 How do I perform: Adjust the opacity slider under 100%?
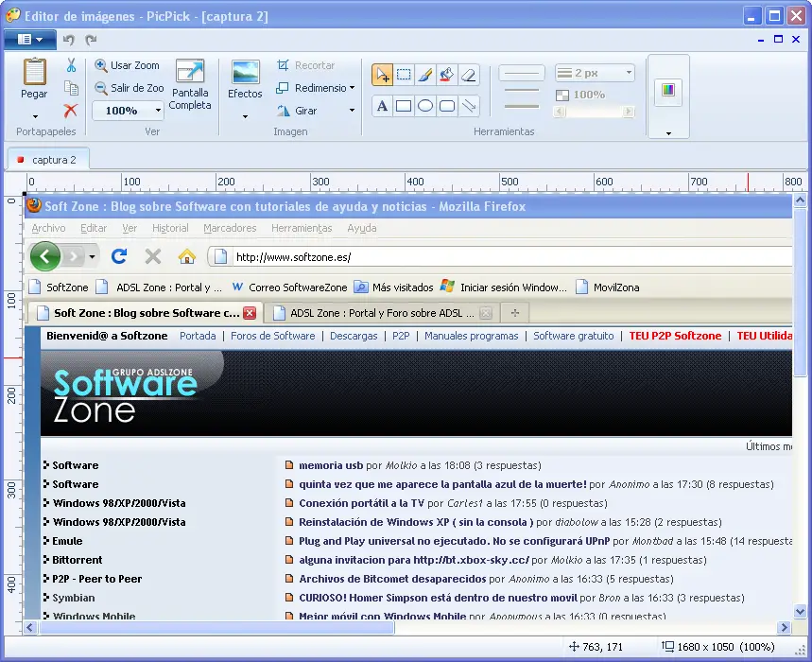(594, 112)
